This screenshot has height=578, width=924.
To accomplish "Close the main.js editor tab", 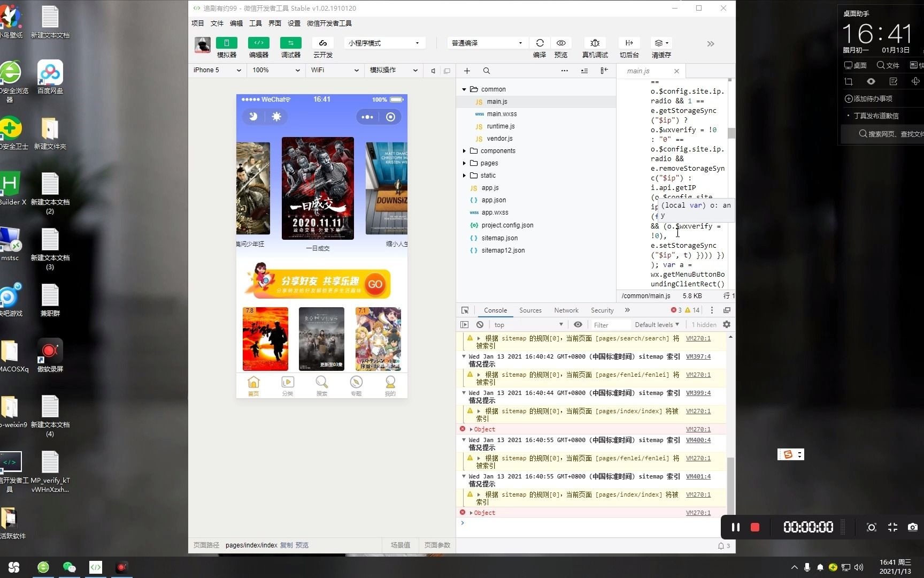I will click(x=676, y=71).
